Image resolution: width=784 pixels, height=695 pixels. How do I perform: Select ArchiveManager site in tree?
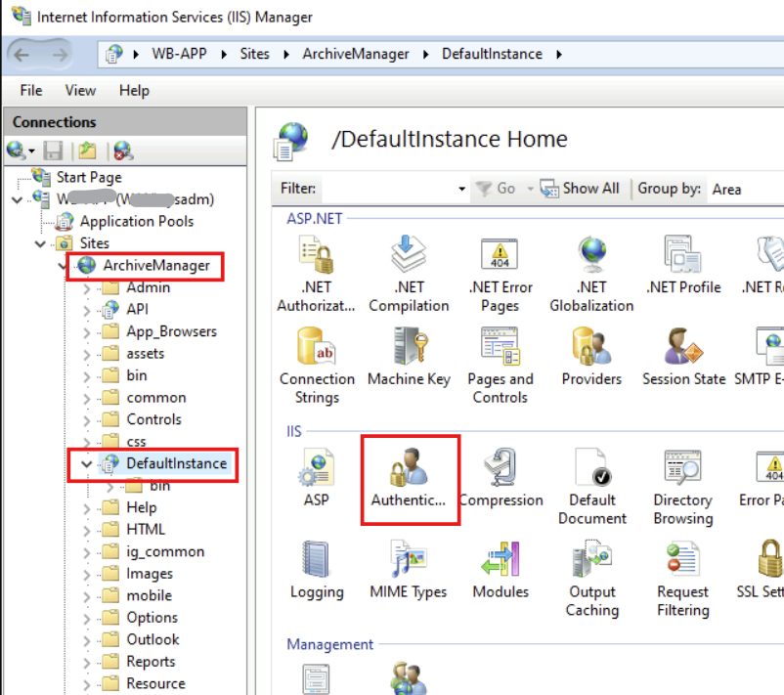156,265
